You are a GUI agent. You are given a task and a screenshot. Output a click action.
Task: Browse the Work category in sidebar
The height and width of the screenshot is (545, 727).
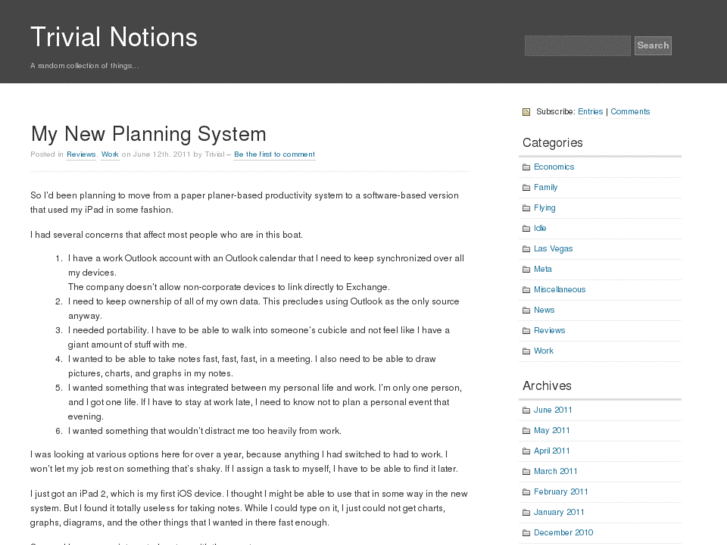(543, 351)
